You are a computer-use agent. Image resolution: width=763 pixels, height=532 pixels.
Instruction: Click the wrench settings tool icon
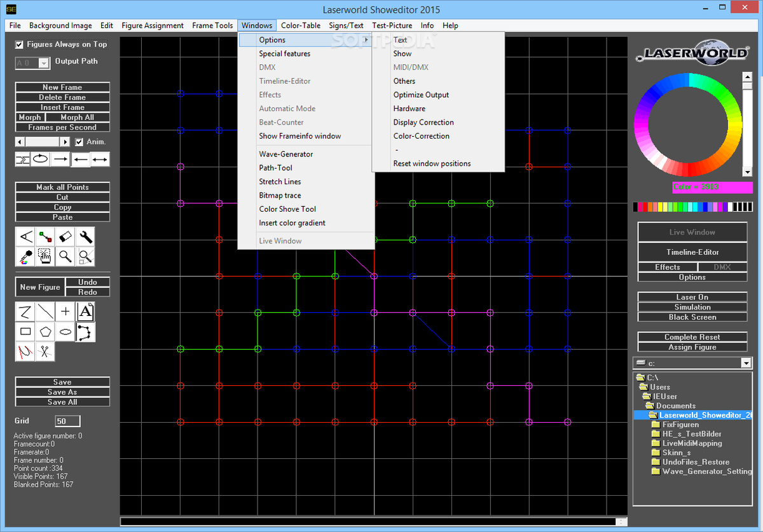[x=86, y=237]
